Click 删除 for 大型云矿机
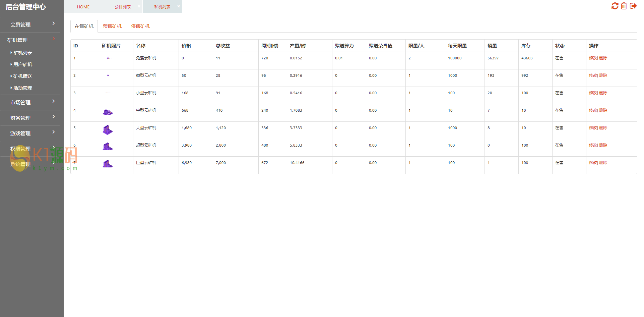 603,128
